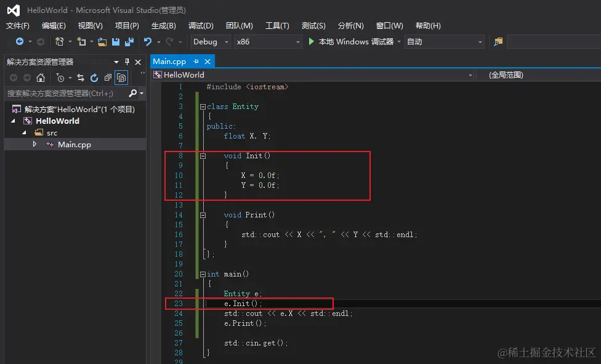The image size is (601, 364).
Task: Open the 项目(P) menu
Action: pyautogui.click(x=127, y=26)
